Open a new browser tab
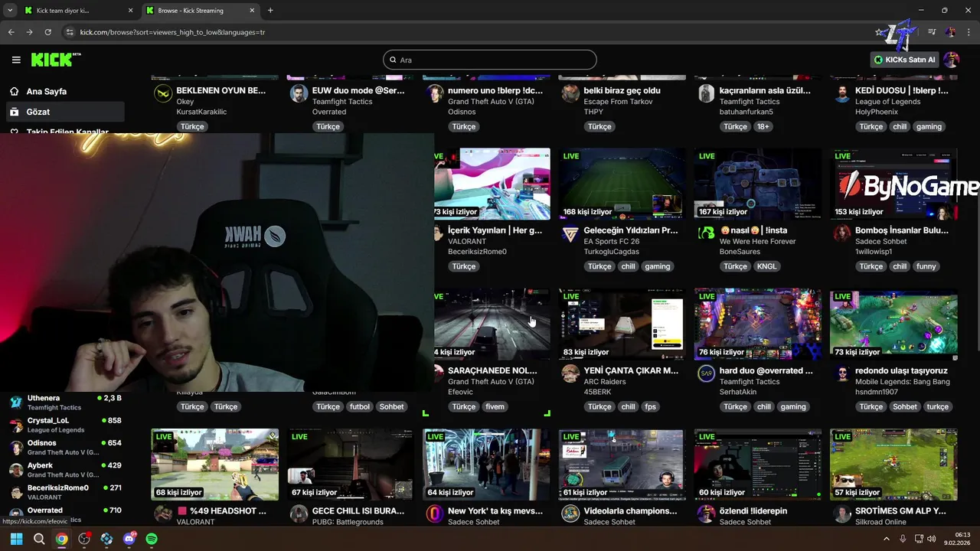The width and height of the screenshot is (980, 551). tap(270, 11)
